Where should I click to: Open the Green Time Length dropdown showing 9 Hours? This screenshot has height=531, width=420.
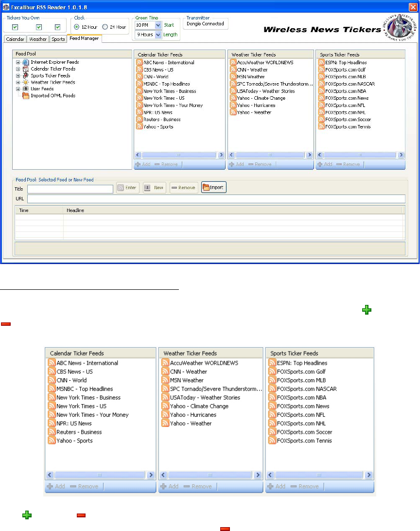[x=158, y=35]
